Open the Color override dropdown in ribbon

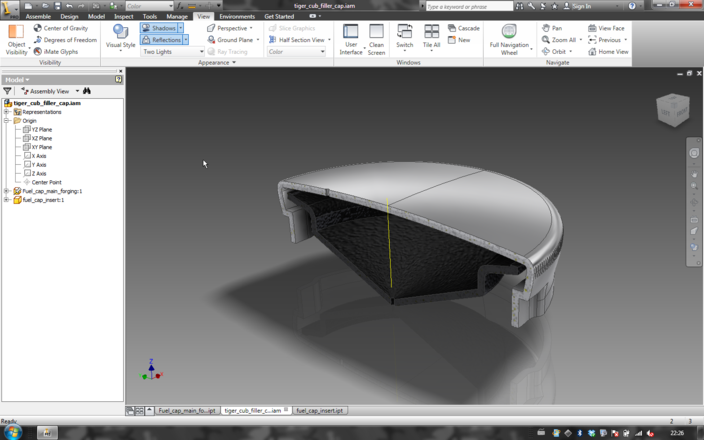(296, 52)
